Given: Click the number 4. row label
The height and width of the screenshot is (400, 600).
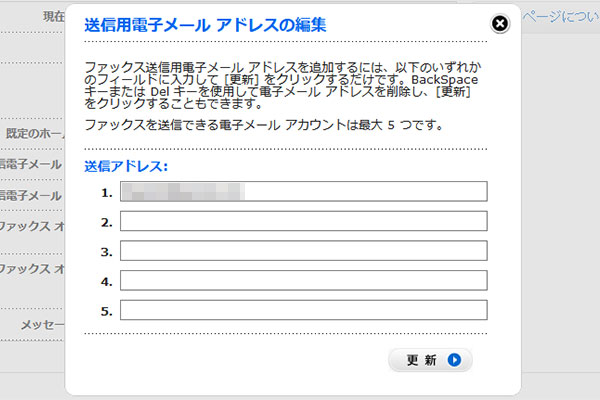Looking at the screenshot, I should [106, 281].
